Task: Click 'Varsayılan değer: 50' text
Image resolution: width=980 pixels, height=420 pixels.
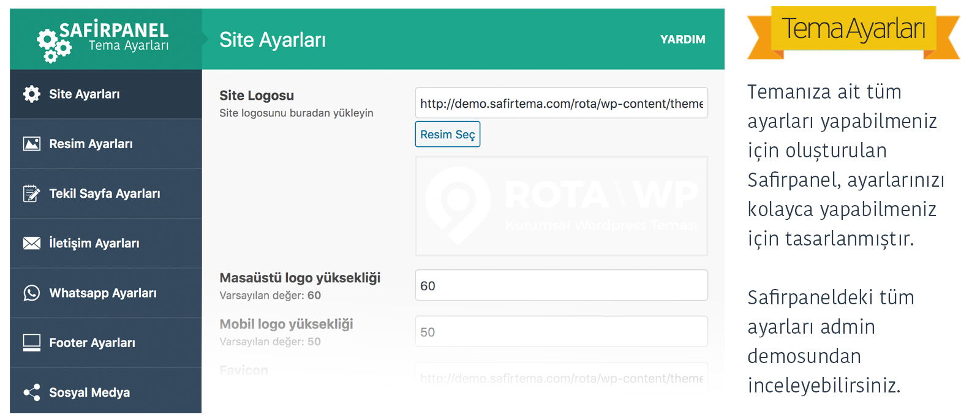Action: [x=270, y=342]
